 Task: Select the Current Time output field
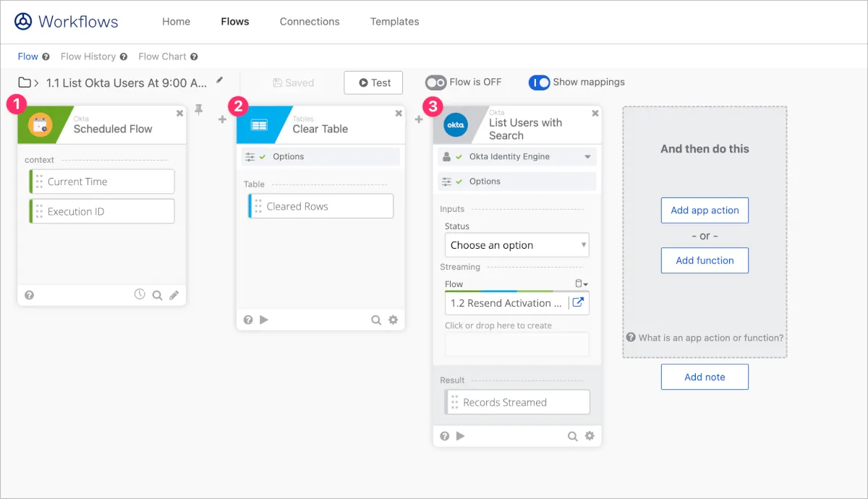tap(102, 182)
